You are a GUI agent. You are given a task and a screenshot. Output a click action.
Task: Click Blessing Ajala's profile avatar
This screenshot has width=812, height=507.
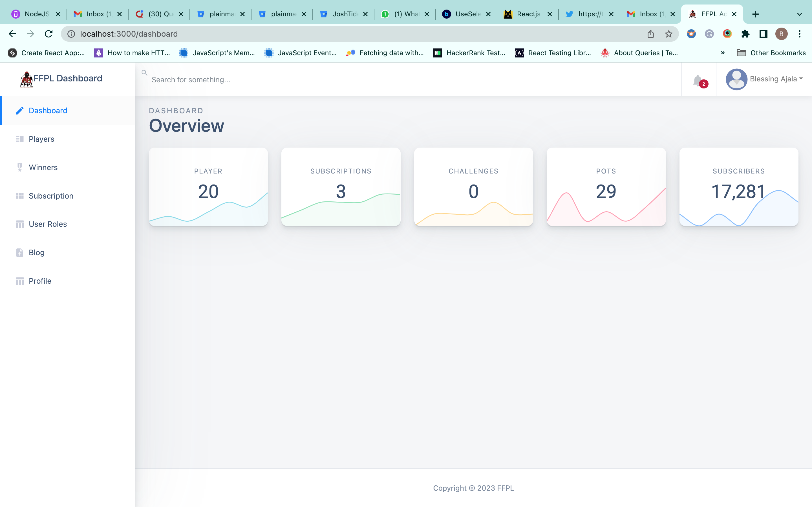736,79
